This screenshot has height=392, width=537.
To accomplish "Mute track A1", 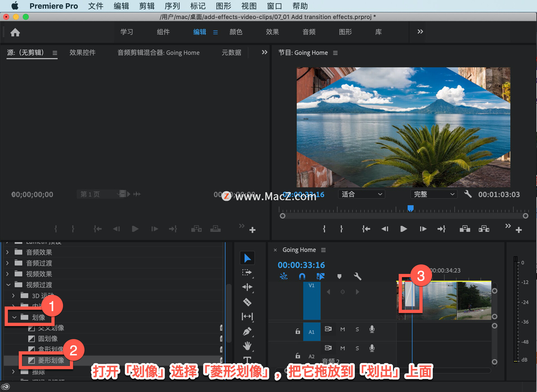I will [x=343, y=329].
